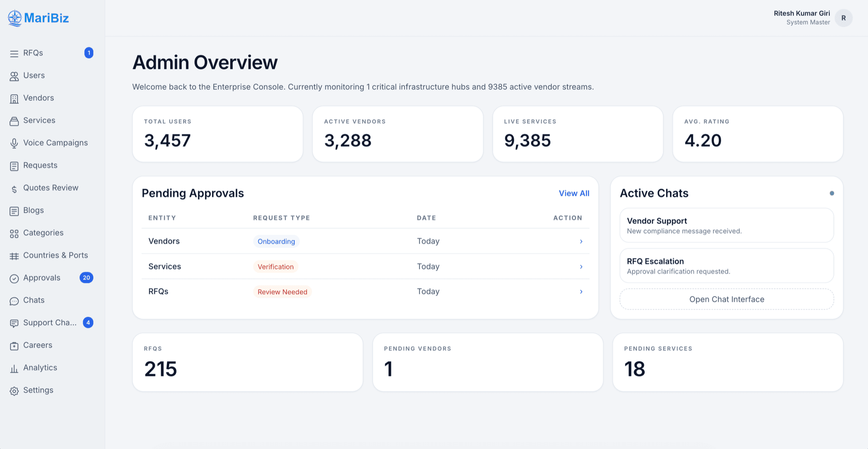Image resolution: width=868 pixels, height=449 pixels.
Task: Open Voice Campaigns sidebar label
Action: tap(56, 143)
